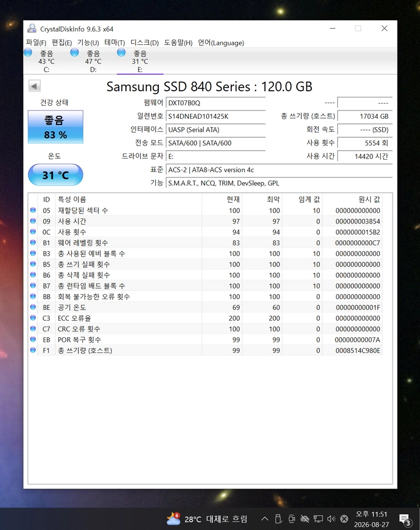Show hidden tray icons chevron

265,519
